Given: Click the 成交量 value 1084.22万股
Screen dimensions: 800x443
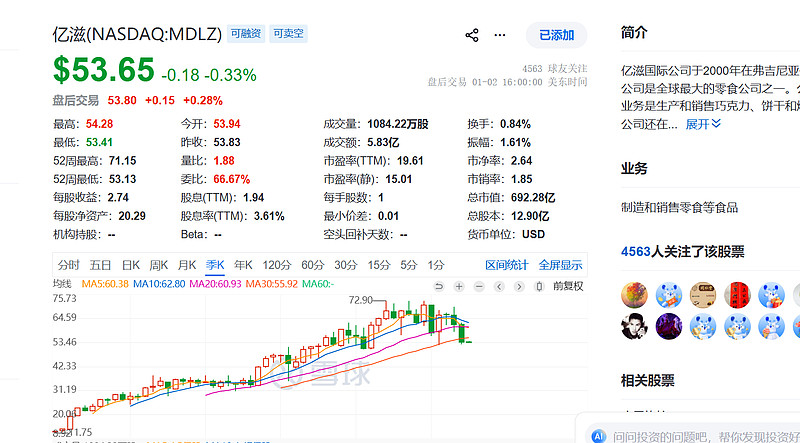Looking at the screenshot, I should (398, 124).
